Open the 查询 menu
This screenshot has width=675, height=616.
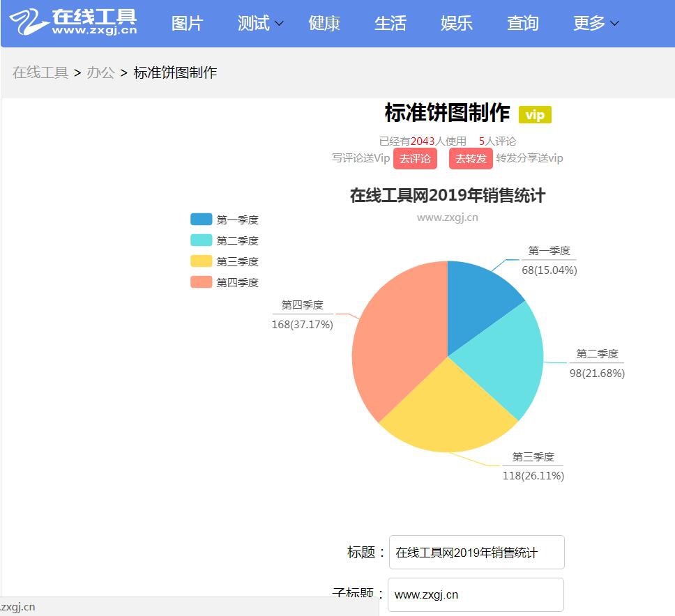point(522,24)
